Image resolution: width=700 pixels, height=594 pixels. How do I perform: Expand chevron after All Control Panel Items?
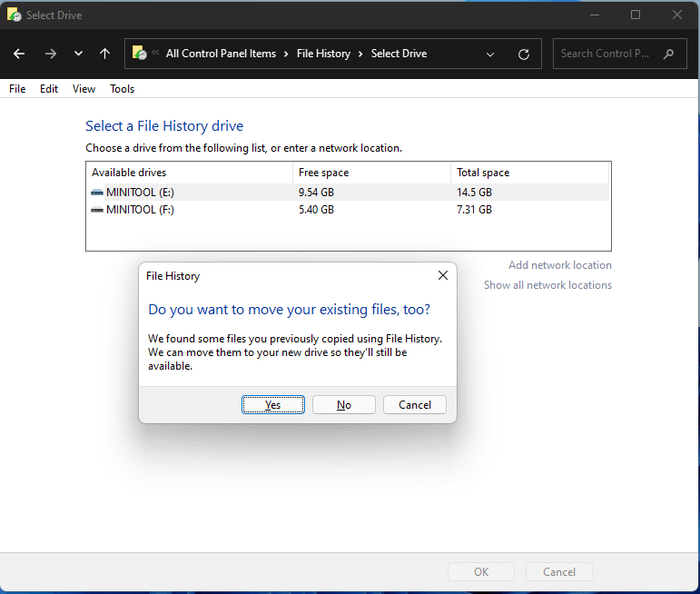click(286, 54)
